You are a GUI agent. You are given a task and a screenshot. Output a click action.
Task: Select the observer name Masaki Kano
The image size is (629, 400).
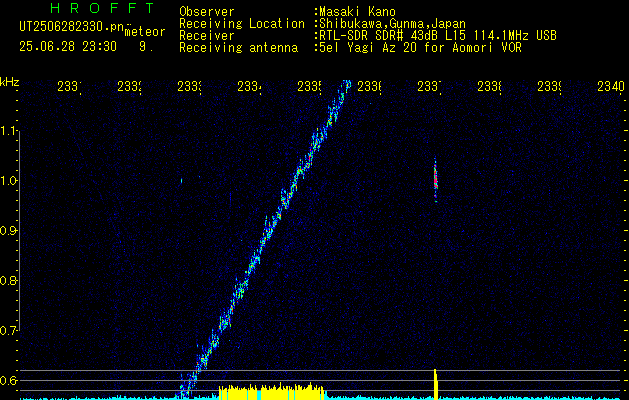pos(355,12)
